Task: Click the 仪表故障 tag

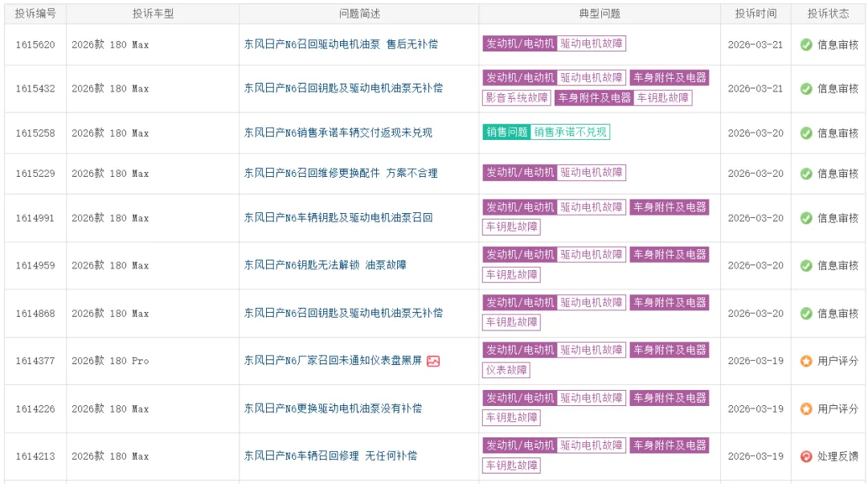Action: pyautogui.click(x=506, y=370)
